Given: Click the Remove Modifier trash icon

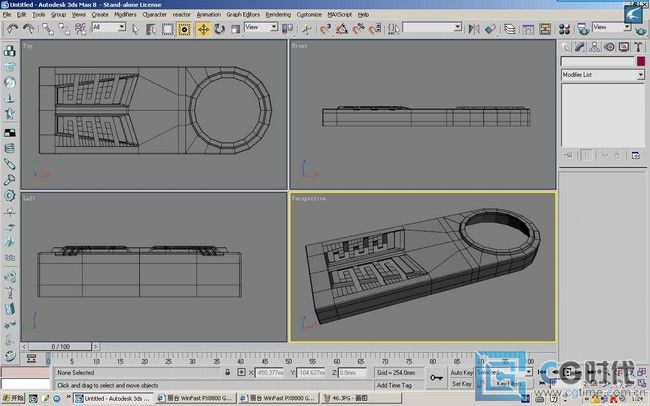Looking at the screenshot, I should point(617,156).
